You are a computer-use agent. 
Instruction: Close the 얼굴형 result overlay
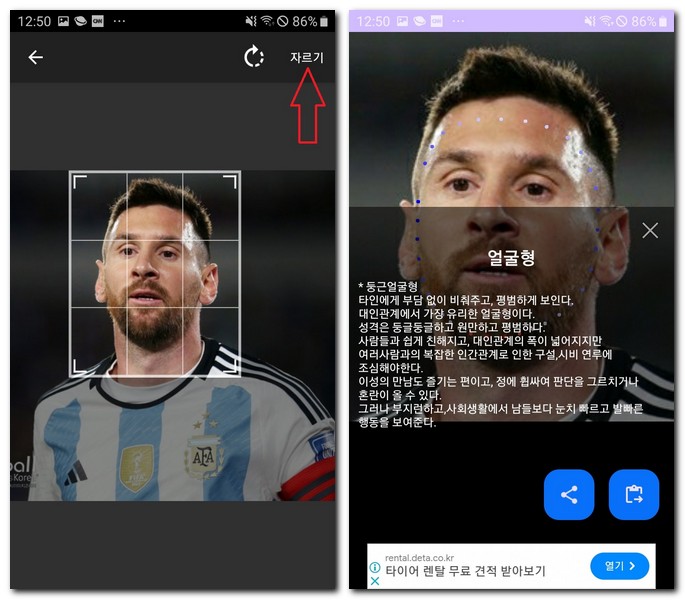pyautogui.click(x=650, y=230)
